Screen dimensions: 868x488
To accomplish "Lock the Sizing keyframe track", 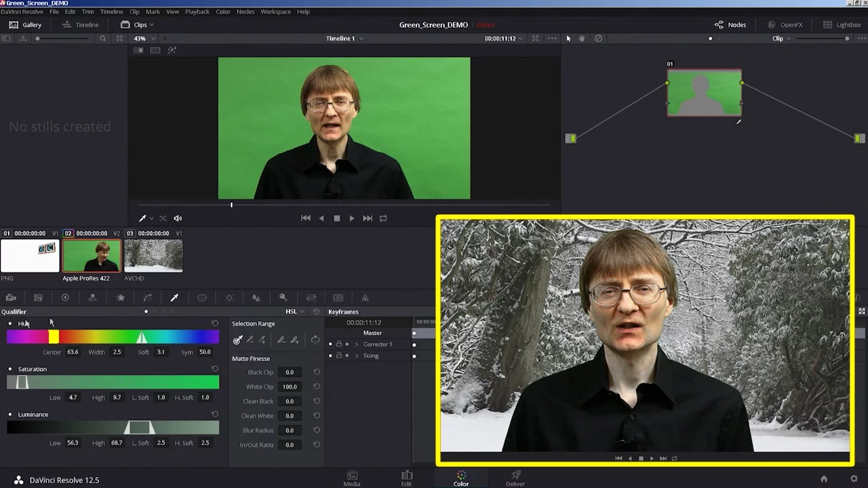I will (x=338, y=356).
